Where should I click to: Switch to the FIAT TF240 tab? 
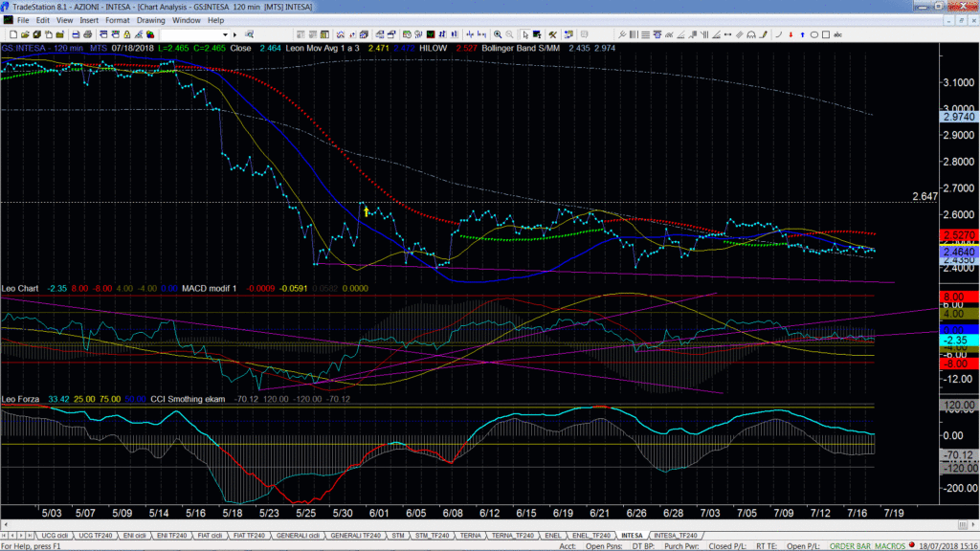coord(250,536)
